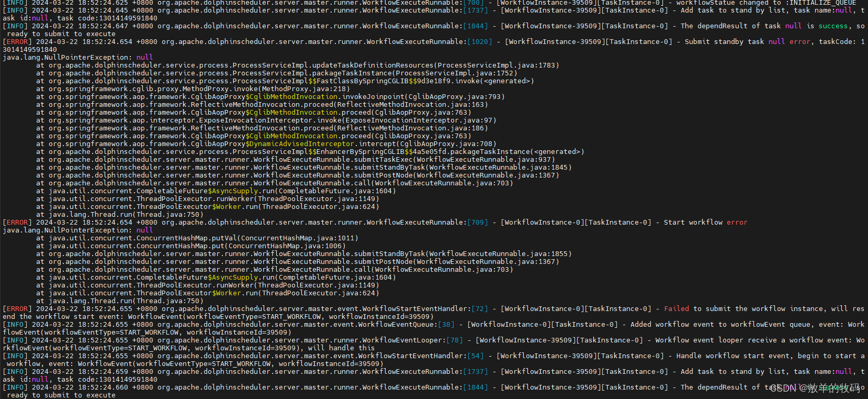This screenshot has width=868, height=399.
Task: Click the text 'Start workflow error'
Action: (706, 222)
